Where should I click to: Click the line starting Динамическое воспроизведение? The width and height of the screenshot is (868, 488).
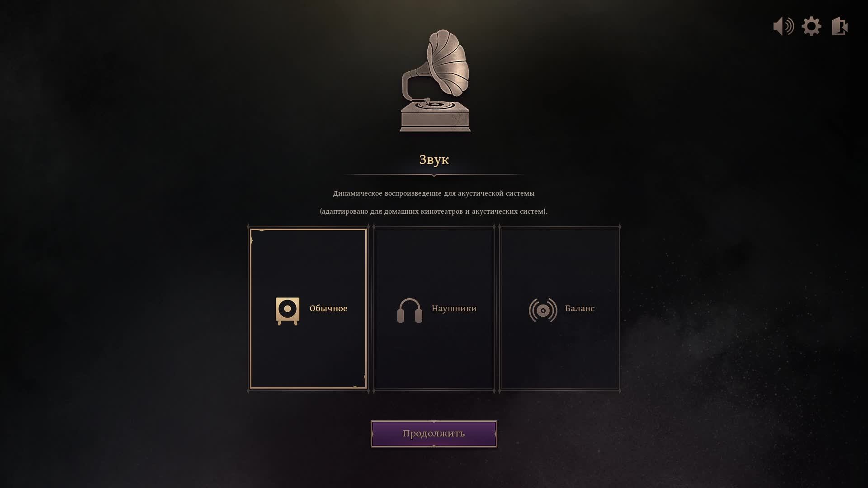[434, 193]
